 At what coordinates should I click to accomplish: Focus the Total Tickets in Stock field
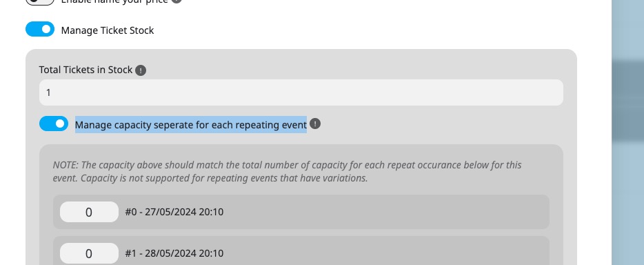pos(301,92)
